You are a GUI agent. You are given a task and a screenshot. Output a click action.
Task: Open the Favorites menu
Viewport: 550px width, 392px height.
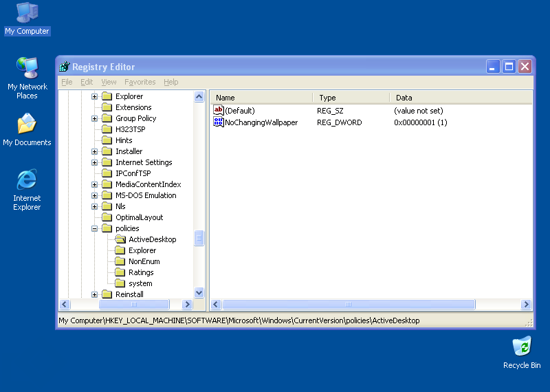pyautogui.click(x=140, y=82)
